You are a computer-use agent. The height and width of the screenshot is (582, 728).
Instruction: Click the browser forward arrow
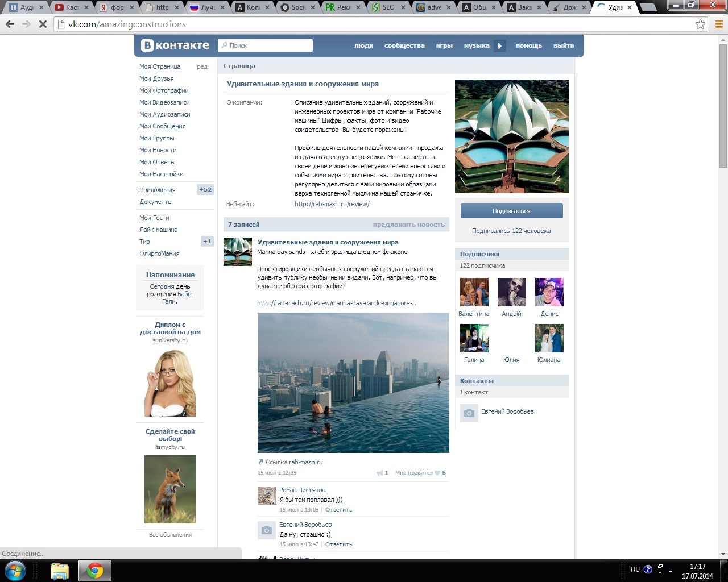click(26, 24)
